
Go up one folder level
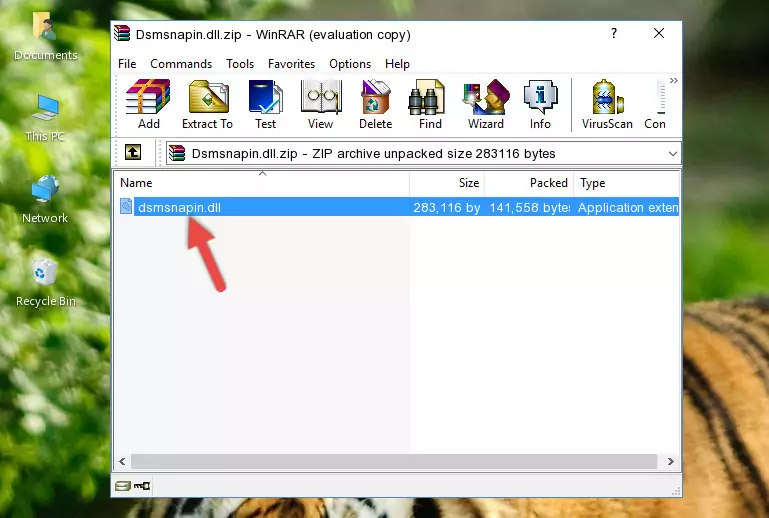point(133,153)
